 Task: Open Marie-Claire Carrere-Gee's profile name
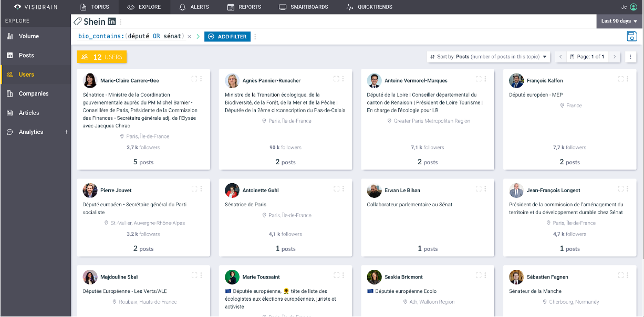point(130,81)
